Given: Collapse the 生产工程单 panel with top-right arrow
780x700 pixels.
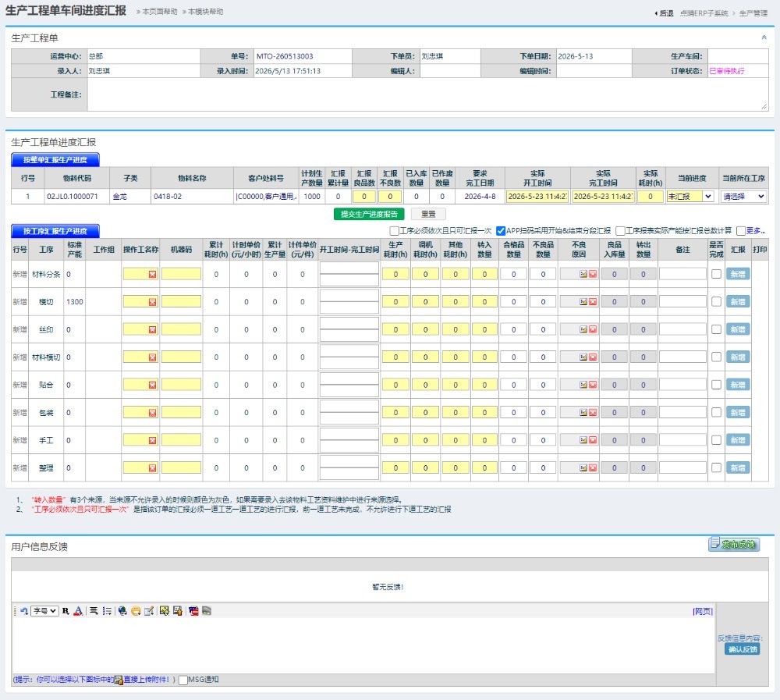Looking at the screenshot, I should point(764,37).
